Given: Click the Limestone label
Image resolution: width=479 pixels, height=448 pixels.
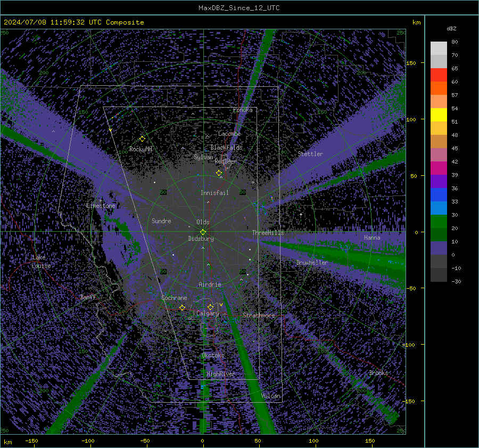Looking at the screenshot, I should click(x=101, y=206).
